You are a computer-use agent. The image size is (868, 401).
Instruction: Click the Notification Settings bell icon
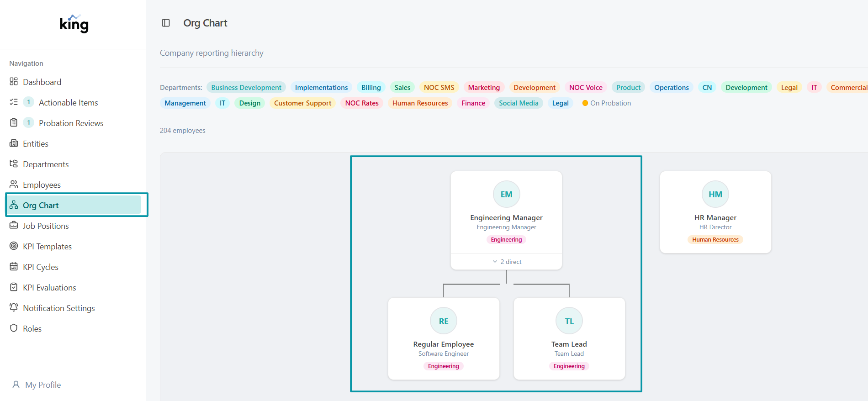[x=14, y=308]
